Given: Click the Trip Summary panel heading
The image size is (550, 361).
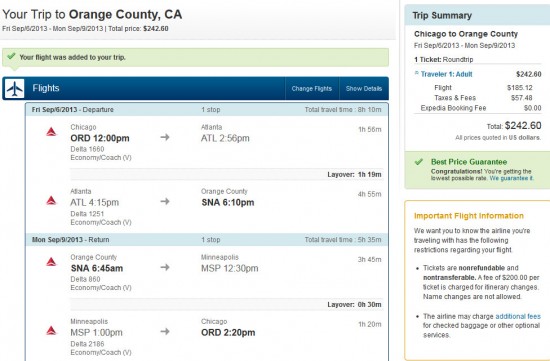Looking at the screenshot, I should (x=442, y=15).
